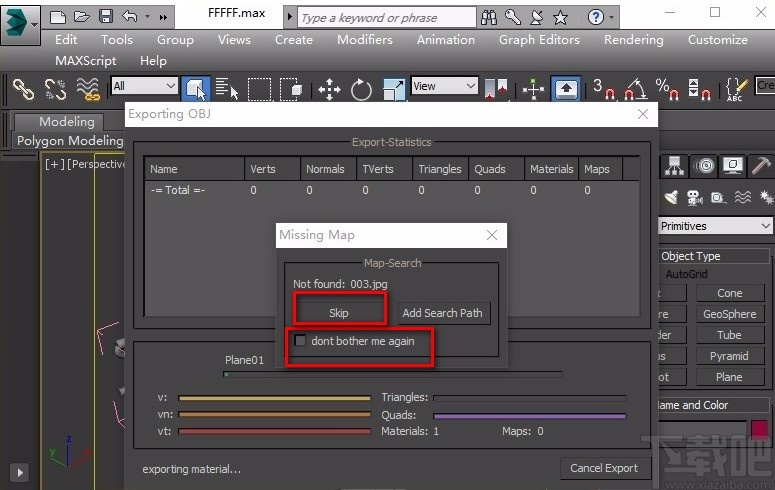Open the Group menu
The height and width of the screenshot is (490, 775).
tap(175, 40)
